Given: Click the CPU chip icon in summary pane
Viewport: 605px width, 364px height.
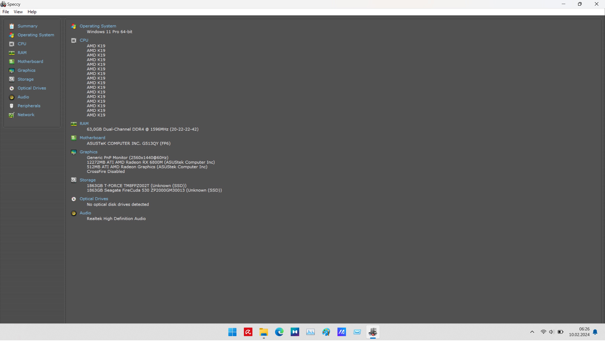Looking at the screenshot, I should [x=73, y=40].
